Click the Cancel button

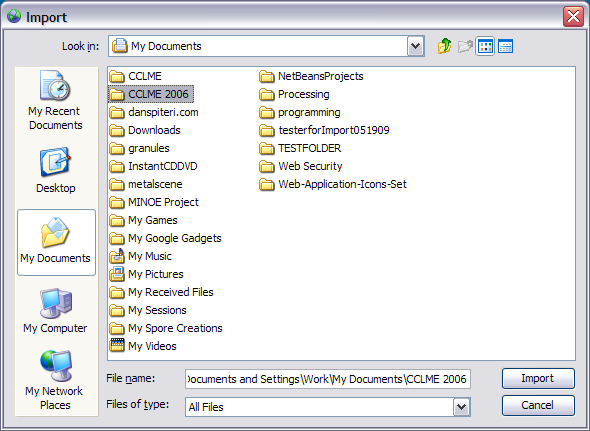[x=538, y=405]
